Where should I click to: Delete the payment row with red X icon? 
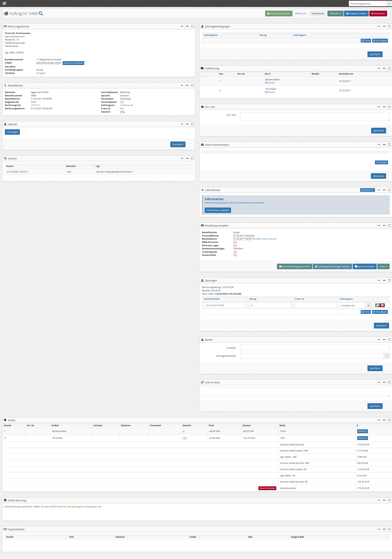tap(382, 305)
